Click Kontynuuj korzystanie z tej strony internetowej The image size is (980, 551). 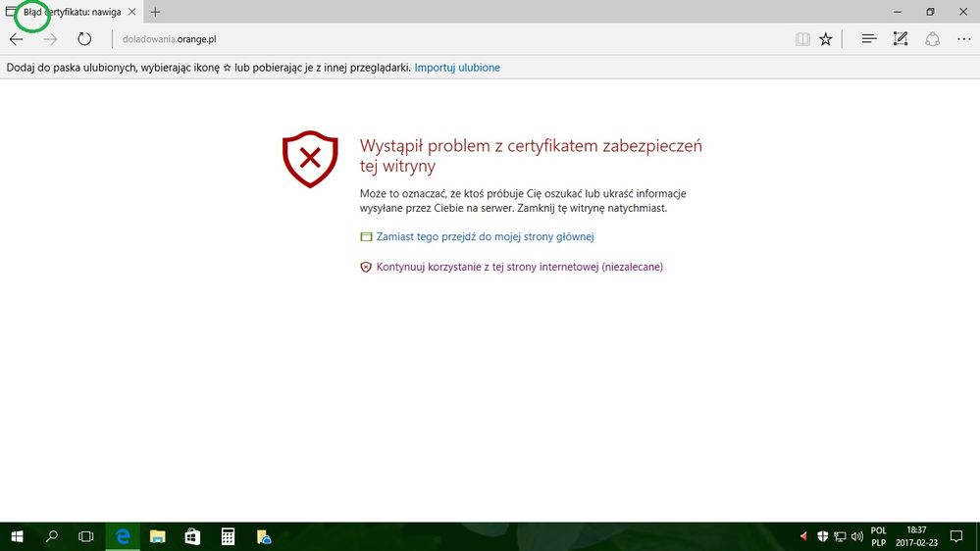pyautogui.click(x=519, y=267)
